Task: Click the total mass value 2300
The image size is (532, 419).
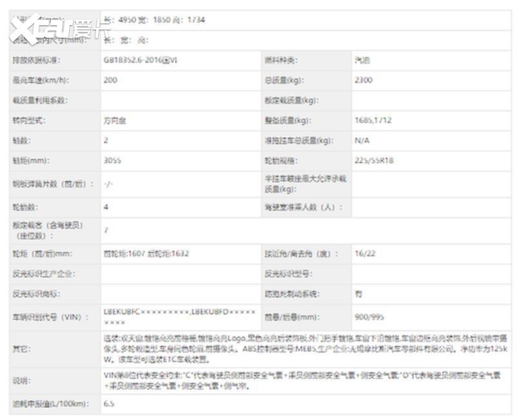Action: [363, 81]
